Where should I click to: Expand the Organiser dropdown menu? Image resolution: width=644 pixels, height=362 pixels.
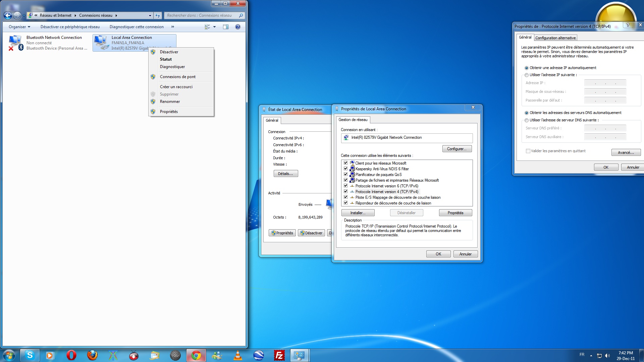point(19,27)
